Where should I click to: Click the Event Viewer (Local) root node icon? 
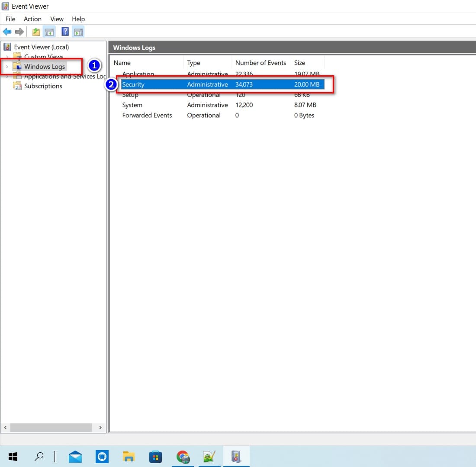pos(7,47)
